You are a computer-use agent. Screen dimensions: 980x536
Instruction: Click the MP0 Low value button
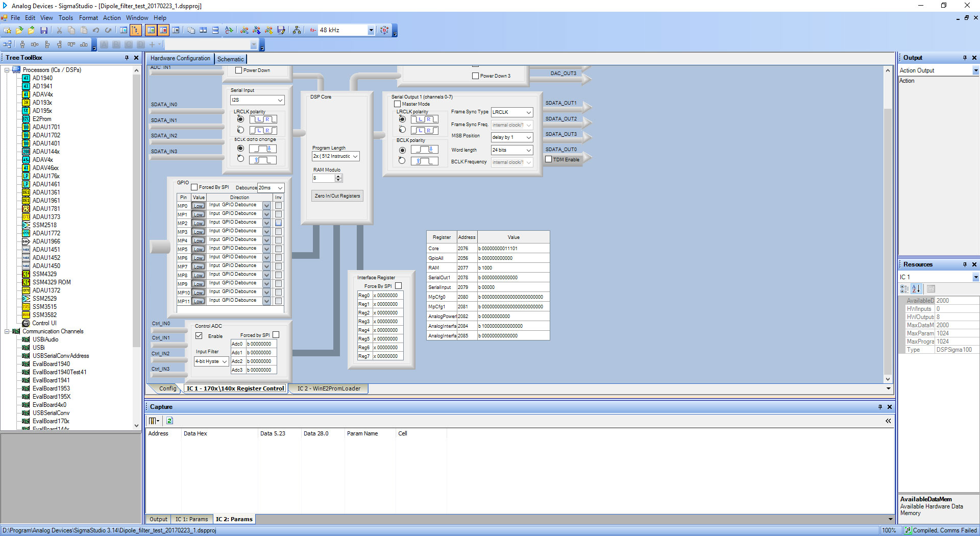(x=199, y=206)
